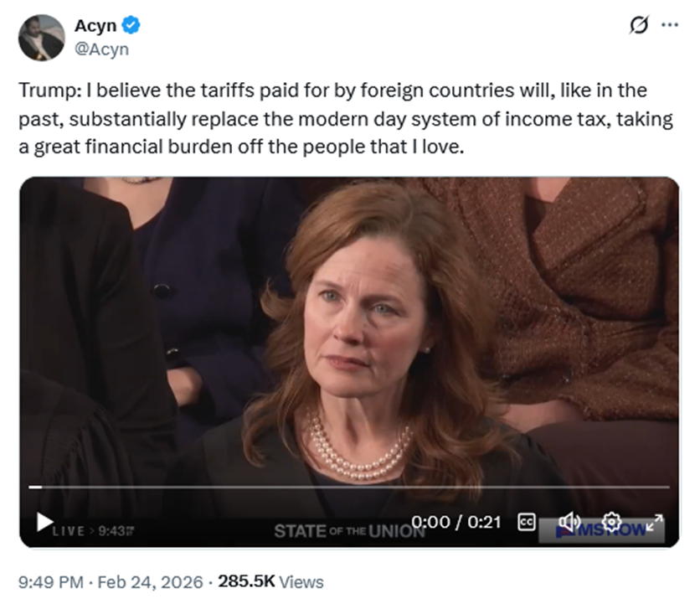Mute the video with the speaker icon

pos(569,521)
